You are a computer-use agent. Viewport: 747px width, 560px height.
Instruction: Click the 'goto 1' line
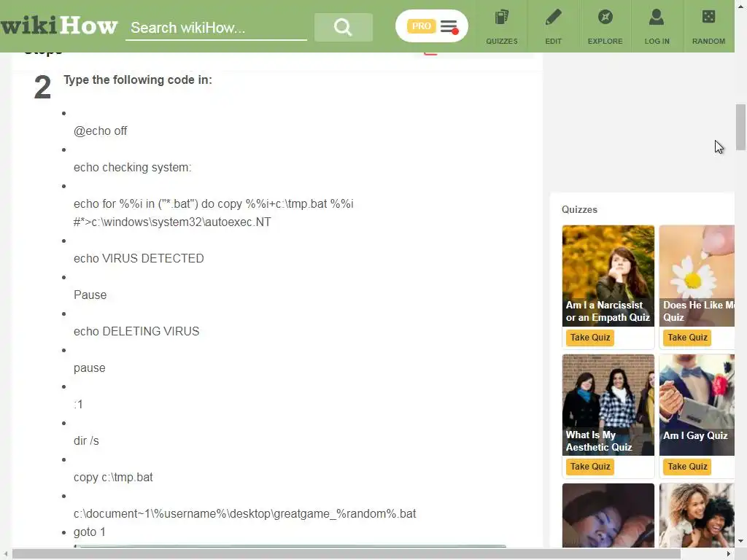[x=90, y=532]
